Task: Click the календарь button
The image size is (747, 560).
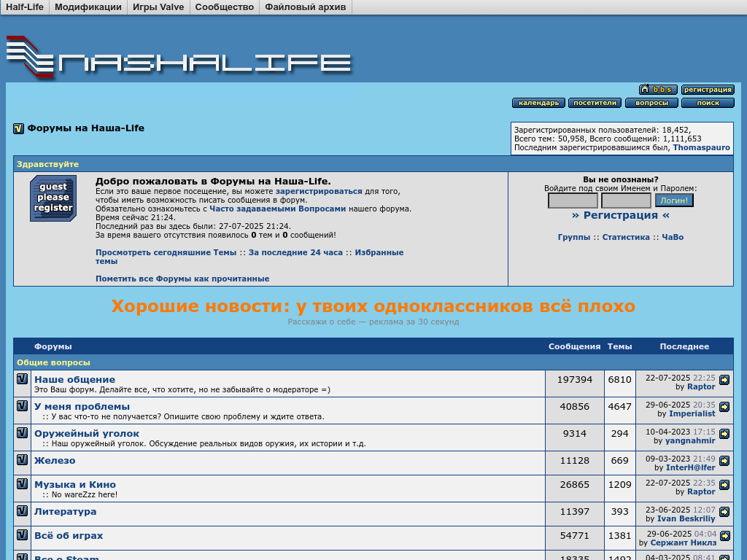Action: click(538, 103)
